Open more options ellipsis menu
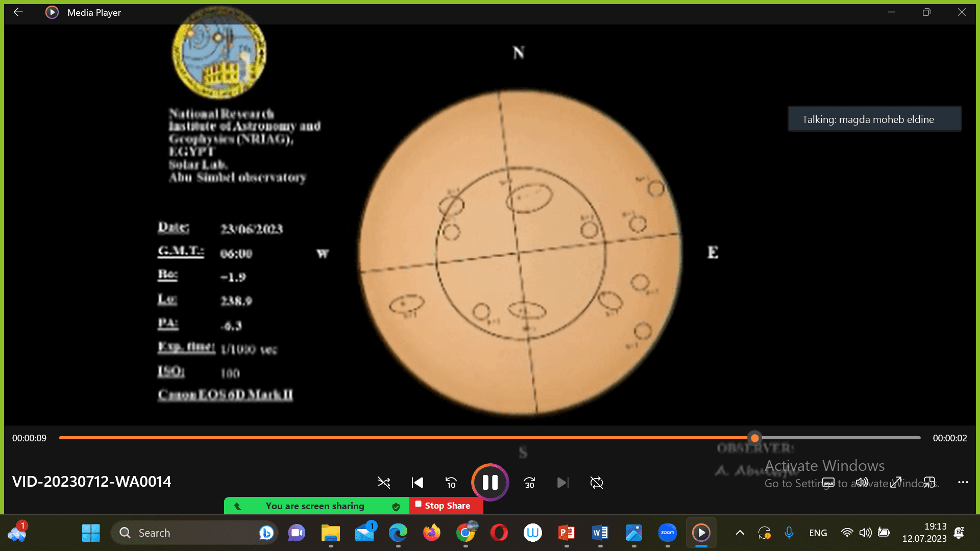The width and height of the screenshot is (980, 551). (x=963, y=482)
